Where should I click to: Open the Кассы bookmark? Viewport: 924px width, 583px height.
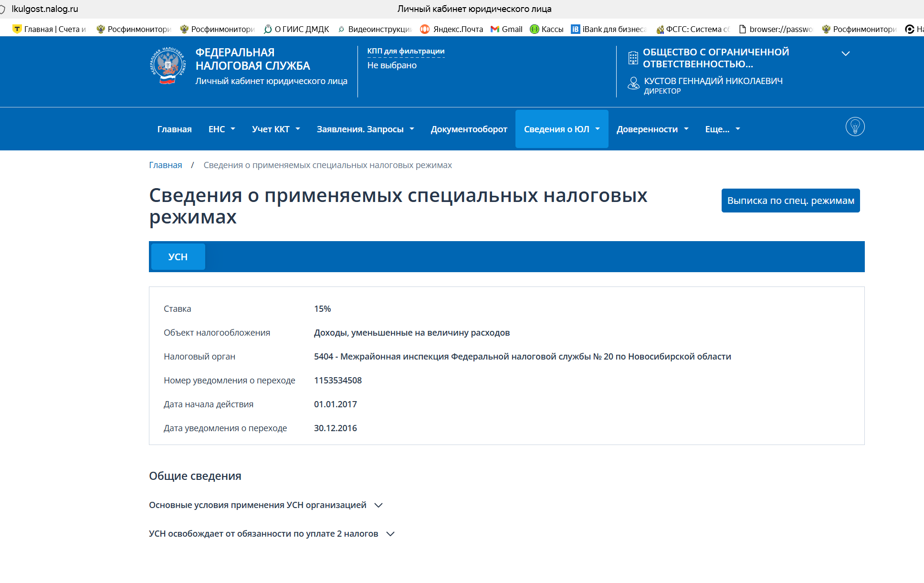547,29
